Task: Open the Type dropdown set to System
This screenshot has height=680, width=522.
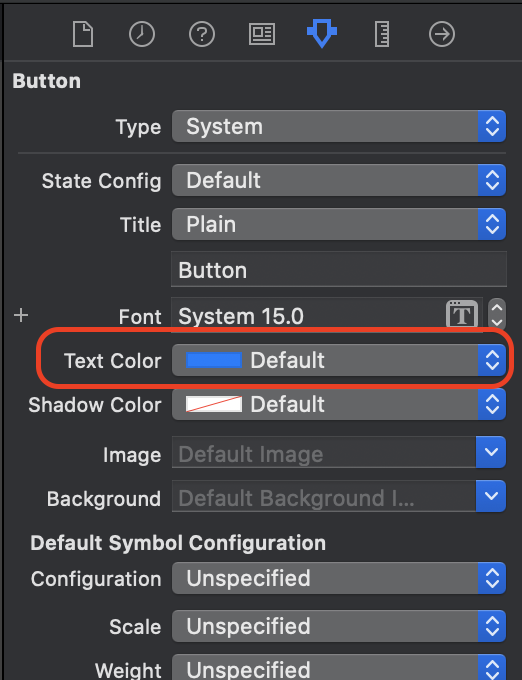Action: pyautogui.click(x=339, y=126)
